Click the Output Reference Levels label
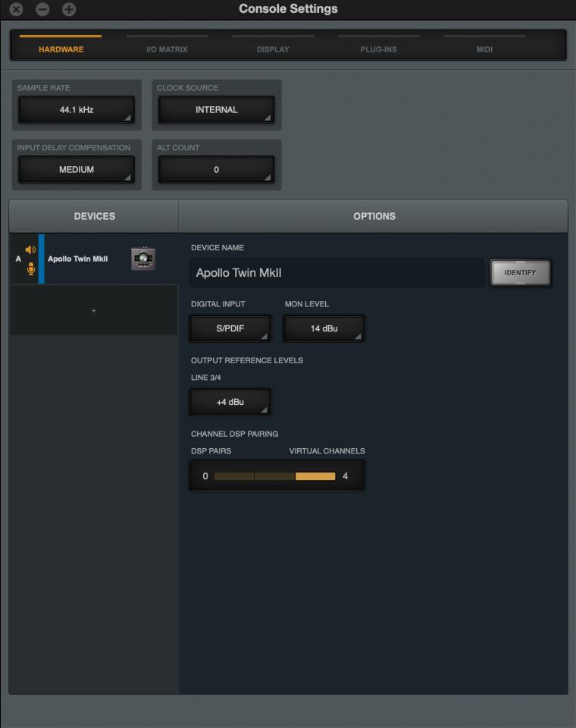Screen dimensions: 576x728 [247, 360]
